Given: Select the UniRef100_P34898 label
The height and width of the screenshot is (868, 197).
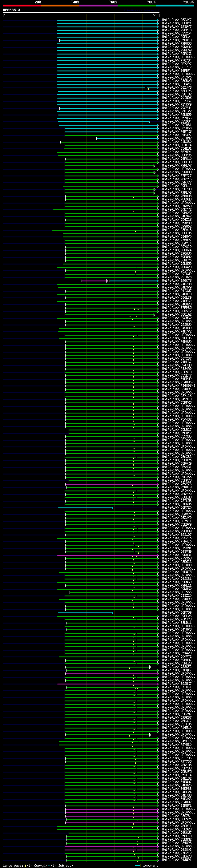Looking at the screenshot, I should click(177, 843).
